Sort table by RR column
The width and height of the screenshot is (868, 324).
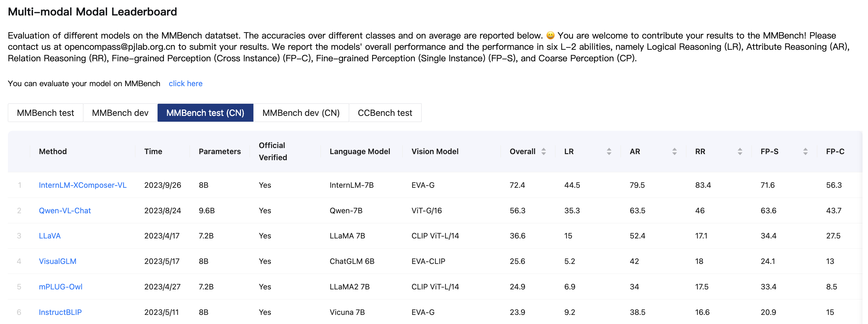coord(739,152)
